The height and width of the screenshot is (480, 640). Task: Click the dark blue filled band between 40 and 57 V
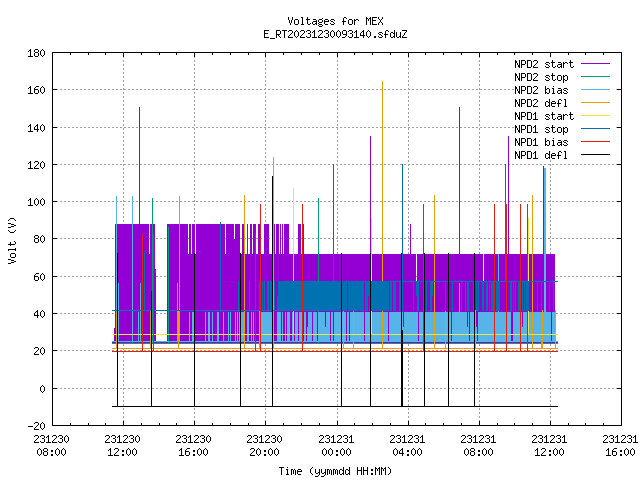pos(333,296)
